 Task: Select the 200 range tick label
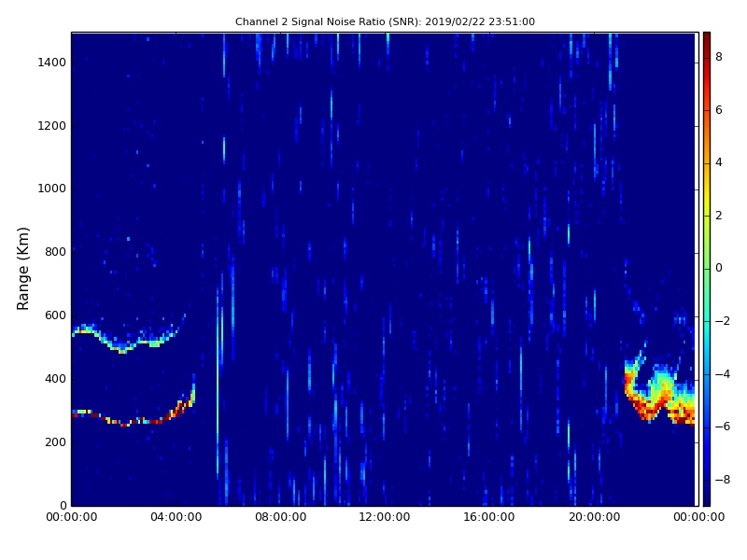(x=55, y=442)
